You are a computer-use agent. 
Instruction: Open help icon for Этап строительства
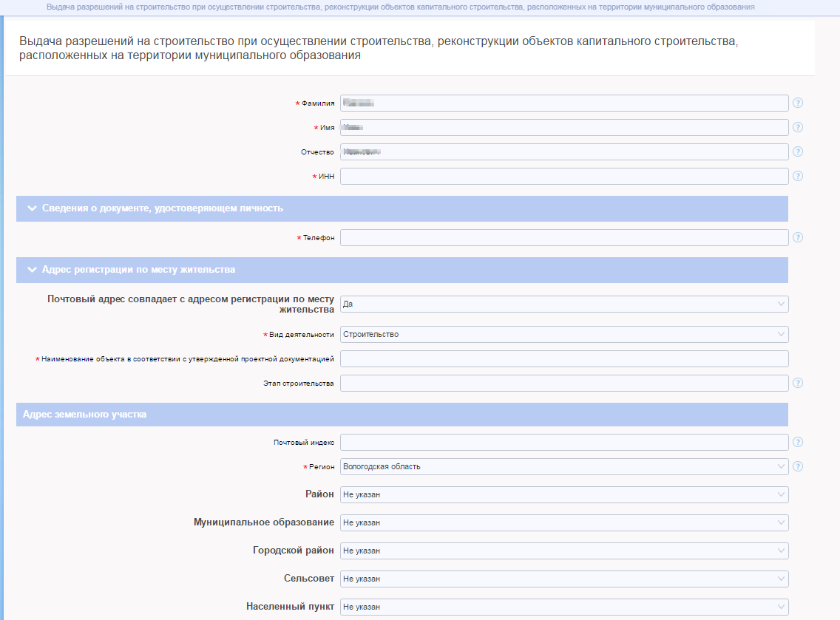point(798,383)
